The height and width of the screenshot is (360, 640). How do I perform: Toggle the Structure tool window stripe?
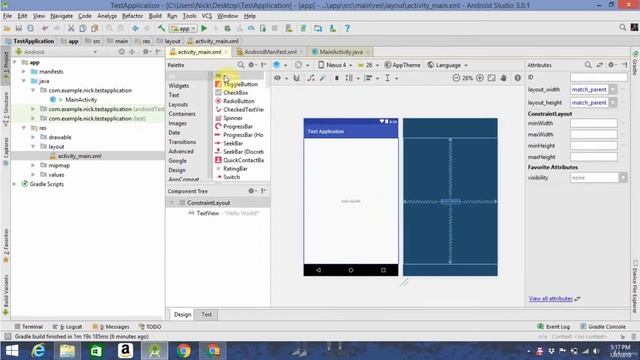(x=6, y=109)
